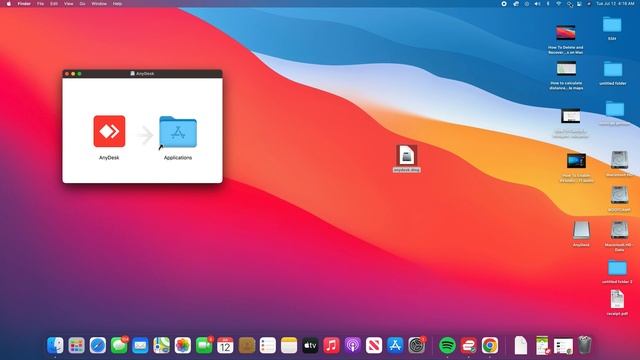Click the red-and-white app icon beside Spotify in the Dock
640x360 pixels.
pos(469,346)
